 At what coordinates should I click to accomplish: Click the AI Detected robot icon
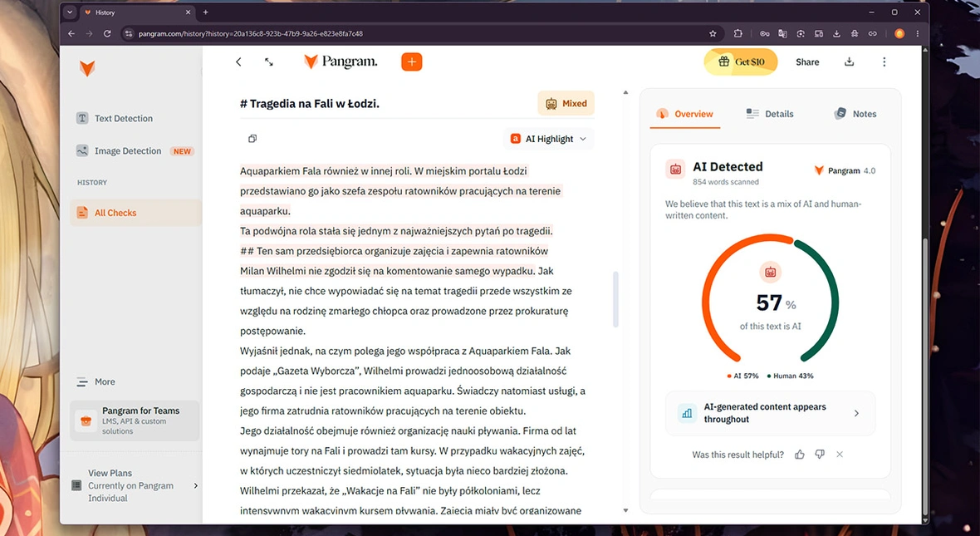tap(675, 169)
